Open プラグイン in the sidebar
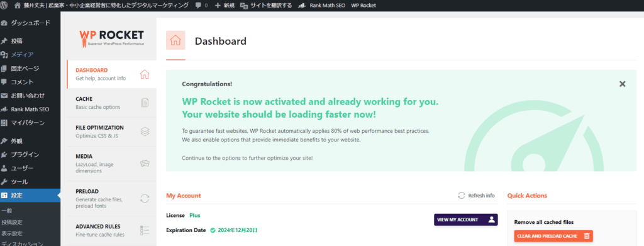This screenshot has height=246, width=644. pos(30,154)
